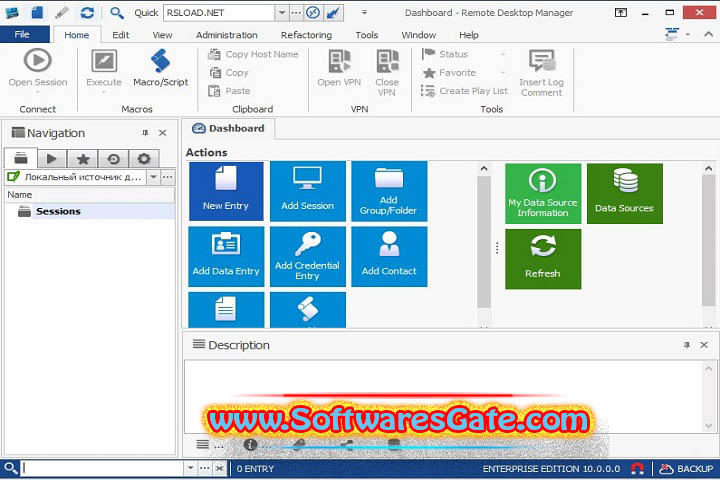Click the data source ellipsis button
This screenshot has width=720, height=480.
[x=168, y=177]
